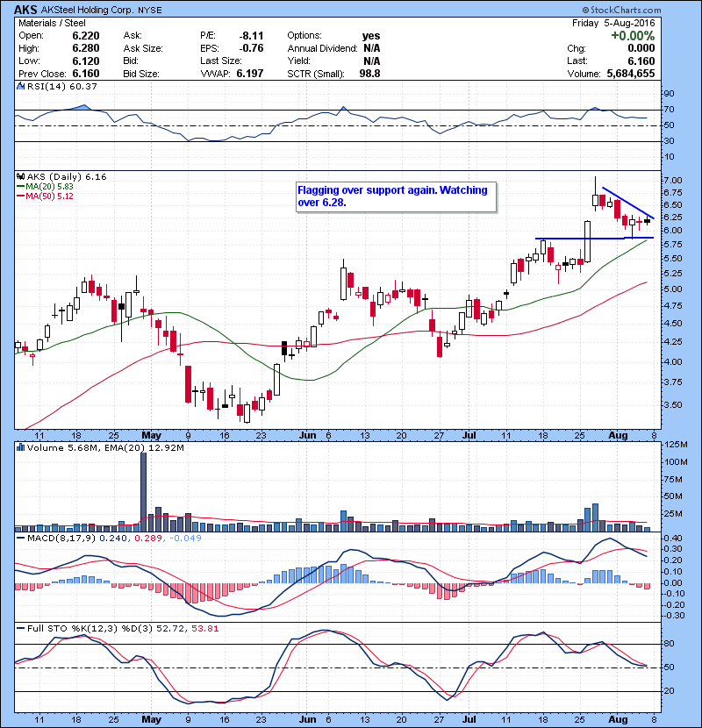
Task: Click the candlestick icon beside AKS (Daily)
Action: pos(20,177)
